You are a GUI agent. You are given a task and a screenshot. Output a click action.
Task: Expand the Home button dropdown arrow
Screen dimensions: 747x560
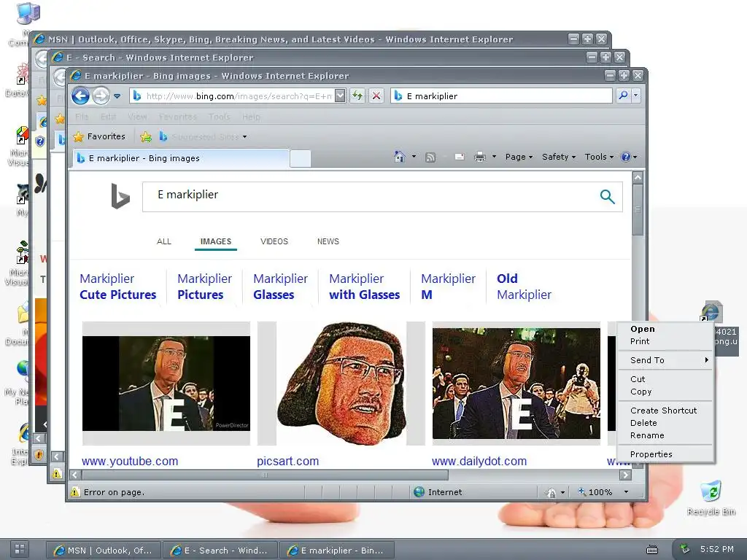tap(414, 157)
